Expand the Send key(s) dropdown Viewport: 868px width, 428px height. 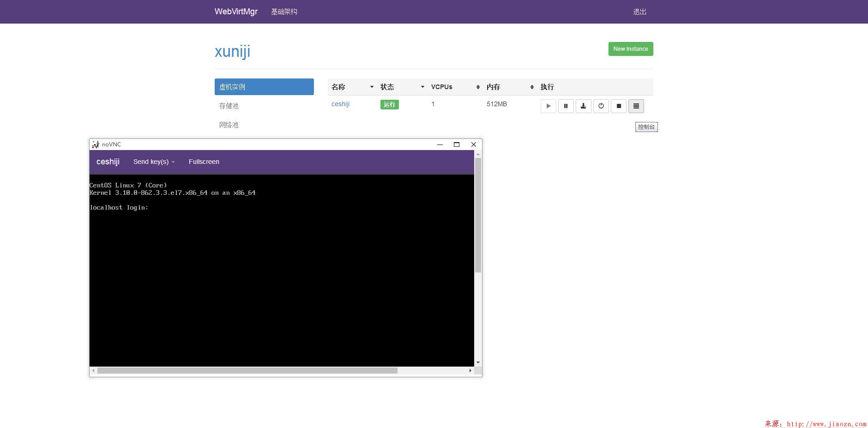pos(154,162)
